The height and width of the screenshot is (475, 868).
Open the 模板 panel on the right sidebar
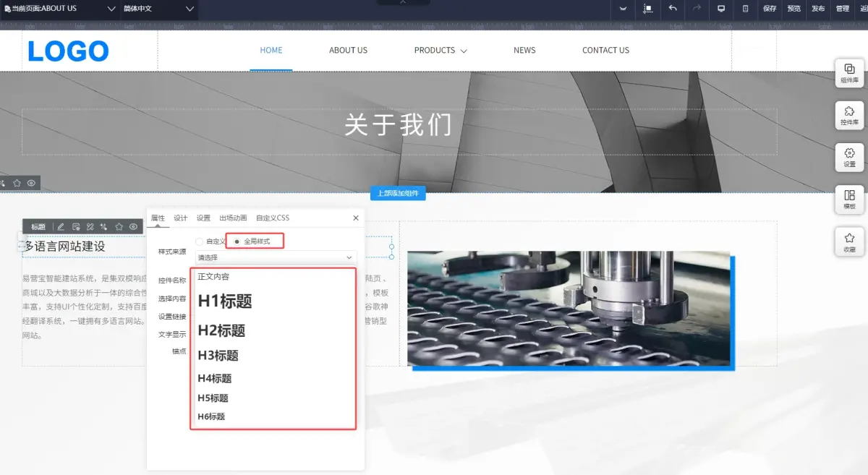point(848,200)
